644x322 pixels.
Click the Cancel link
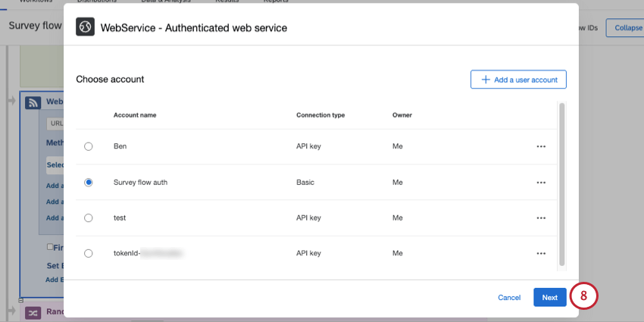tap(509, 297)
